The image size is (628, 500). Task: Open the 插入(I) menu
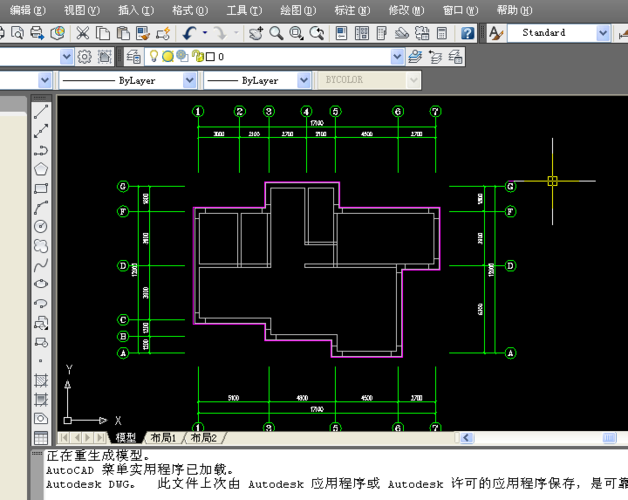pos(136,10)
